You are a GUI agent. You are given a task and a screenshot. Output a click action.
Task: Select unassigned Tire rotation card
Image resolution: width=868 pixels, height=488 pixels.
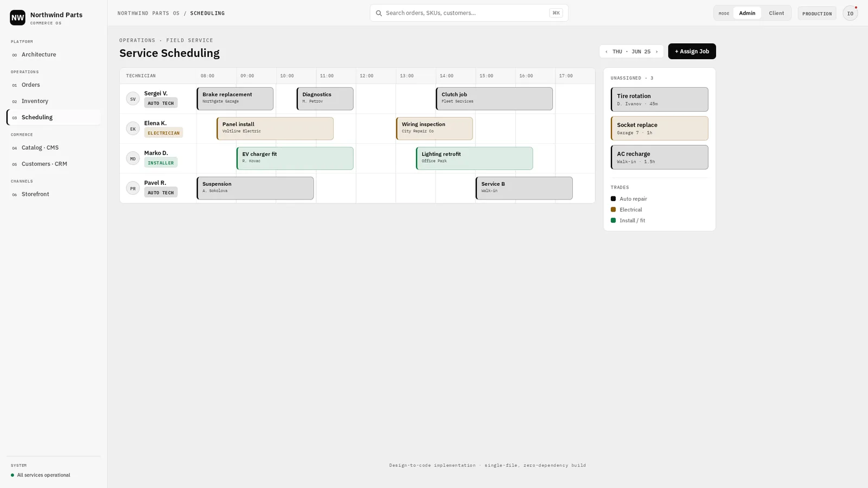point(660,100)
